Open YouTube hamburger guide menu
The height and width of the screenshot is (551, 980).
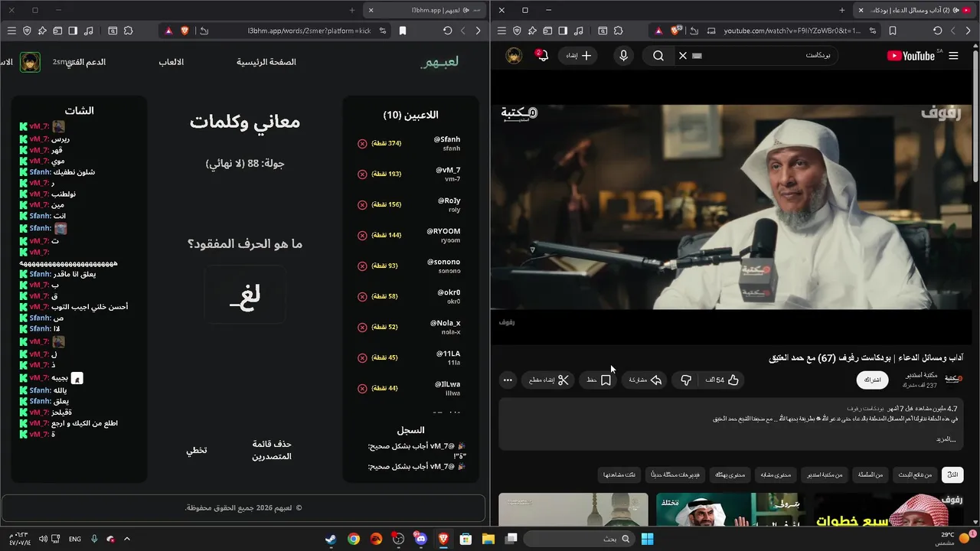[953, 56]
